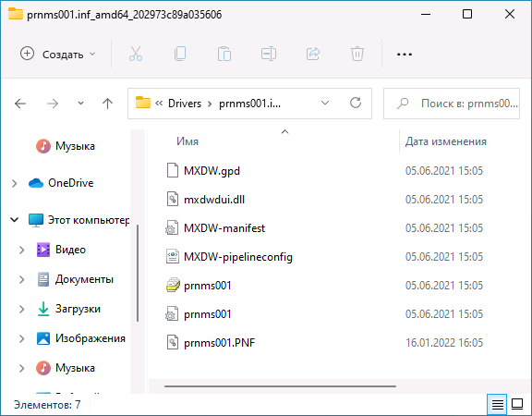This screenshot has width=532, height=416.
Task: Go forward with the right arrow
Action: click(53, 104)
